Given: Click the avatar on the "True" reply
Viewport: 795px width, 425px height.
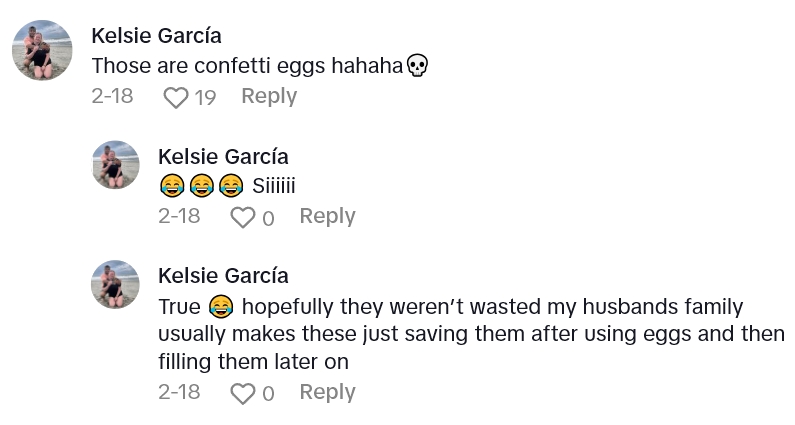Looking at the screenshot, I should (x=115, y=285).
